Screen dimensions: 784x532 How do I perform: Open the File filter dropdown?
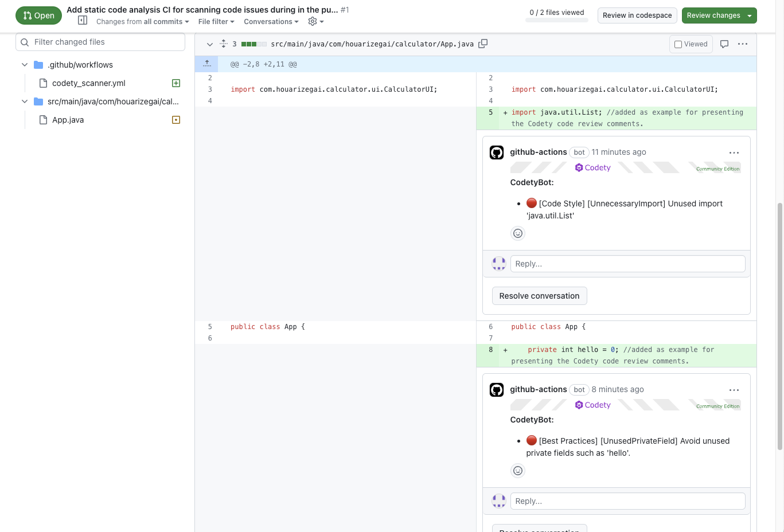(x=216, y=22)
